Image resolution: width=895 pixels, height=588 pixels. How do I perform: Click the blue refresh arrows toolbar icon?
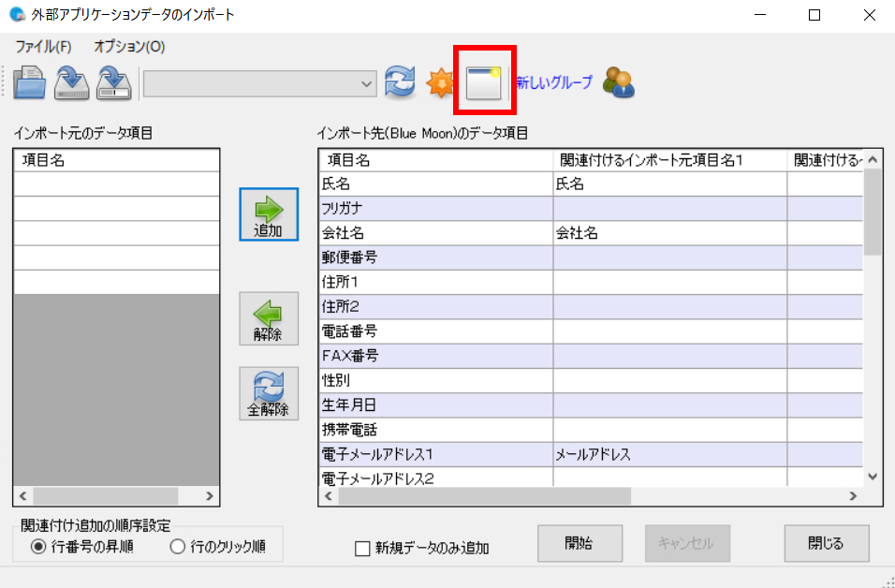(x=400, y=82)
